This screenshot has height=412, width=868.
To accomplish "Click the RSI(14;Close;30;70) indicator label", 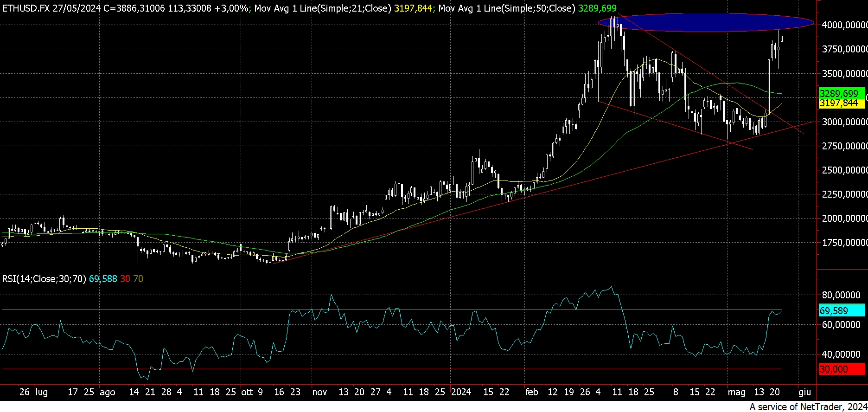I will (x=44, y=279).
